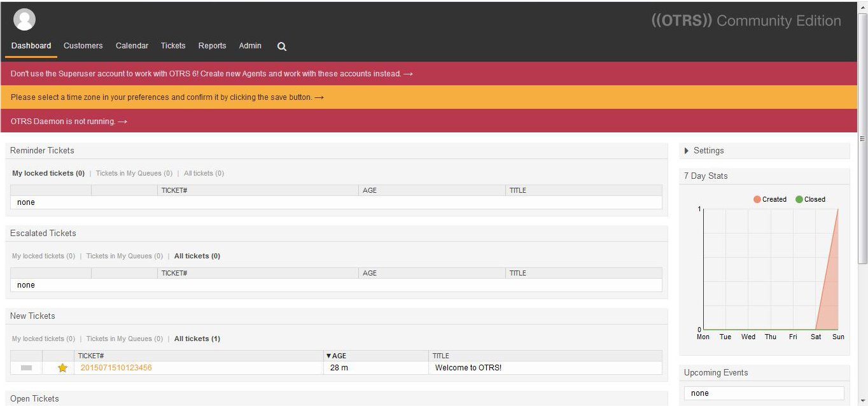Image resolution: width=868 pixels, height=406 pixels.
Task: Click the Superuser account warning banner
Action: (212, 74)
